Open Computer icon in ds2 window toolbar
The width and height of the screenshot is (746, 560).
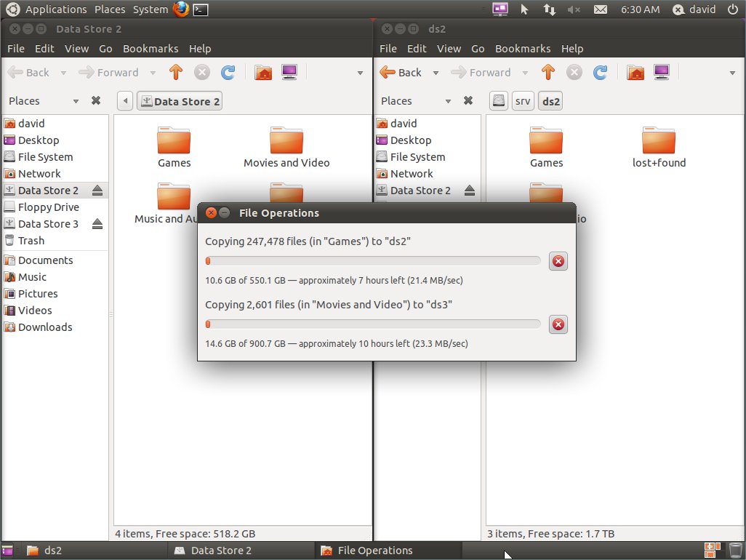click(x=662, y=72)
